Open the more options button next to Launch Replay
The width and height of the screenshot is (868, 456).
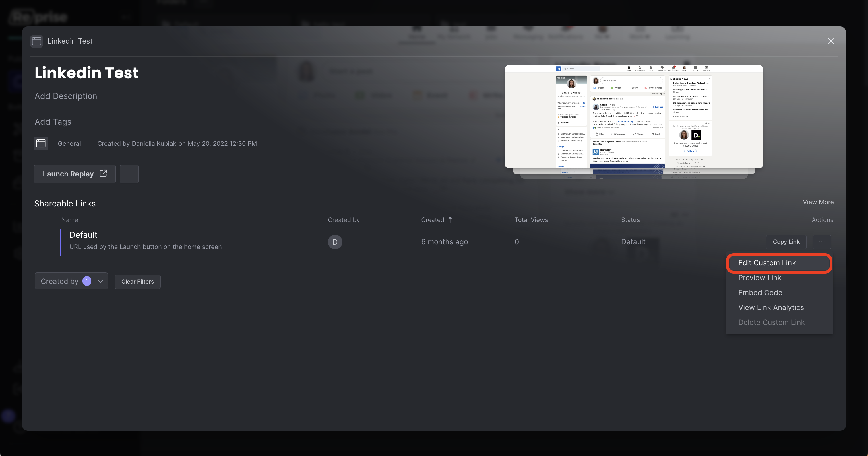point(129,174)
